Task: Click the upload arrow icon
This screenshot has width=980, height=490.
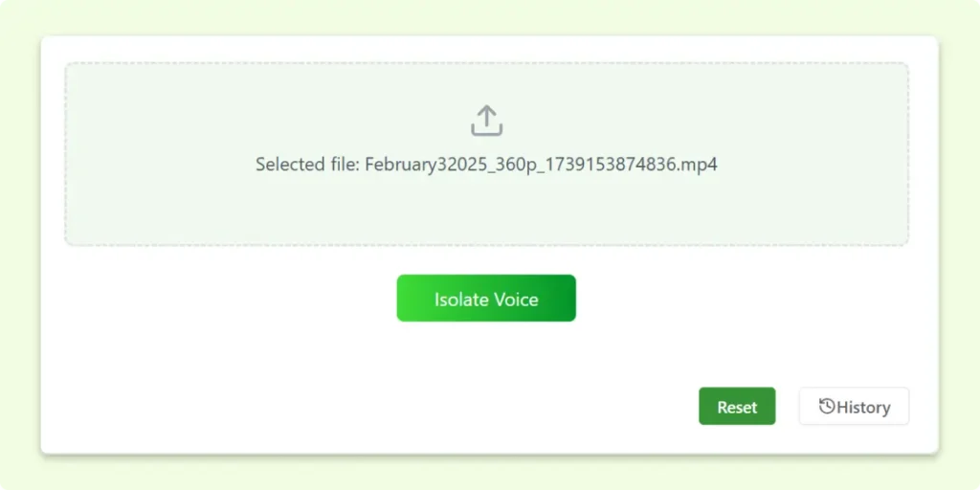Action: tap(486, 121)
